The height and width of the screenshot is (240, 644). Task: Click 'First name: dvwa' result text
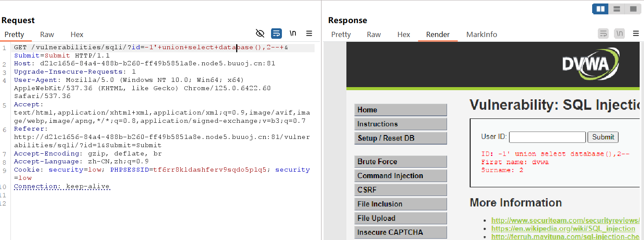point(515,162)
